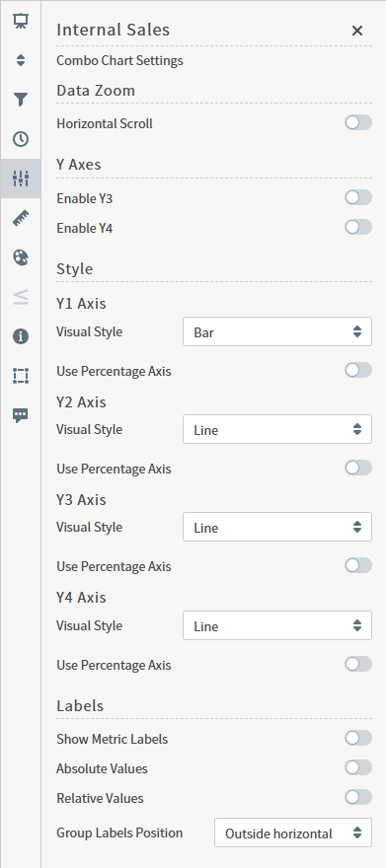The width and height of the screenshot is (386, 868).
Task: Click the Show Metric Labels label
Action: click(112, 739)
